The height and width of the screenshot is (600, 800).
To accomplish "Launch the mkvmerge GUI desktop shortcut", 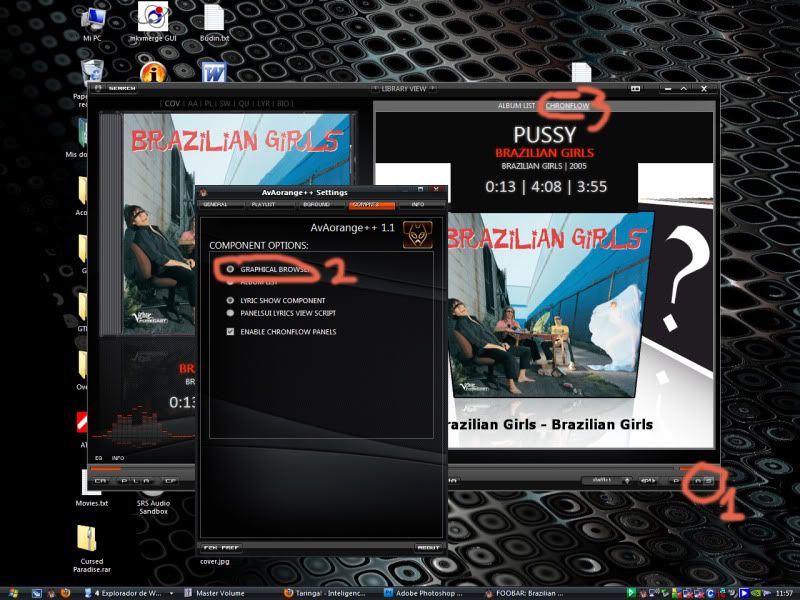I will coord(153,22).
